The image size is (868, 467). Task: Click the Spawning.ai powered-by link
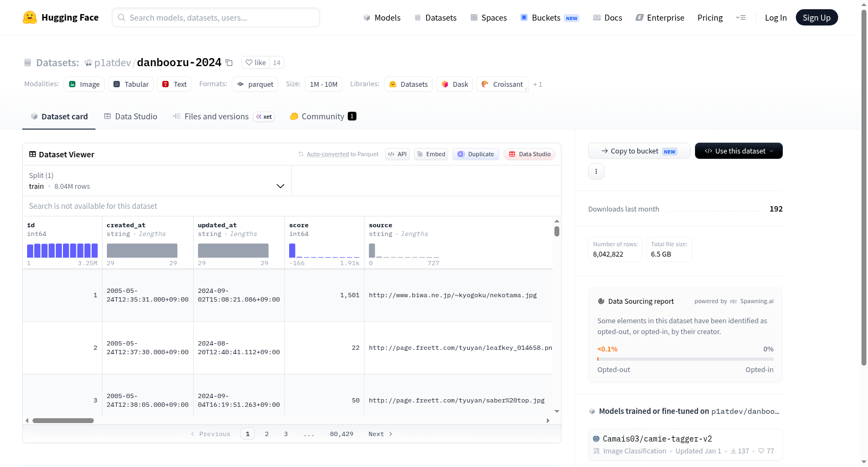(752, 301)
